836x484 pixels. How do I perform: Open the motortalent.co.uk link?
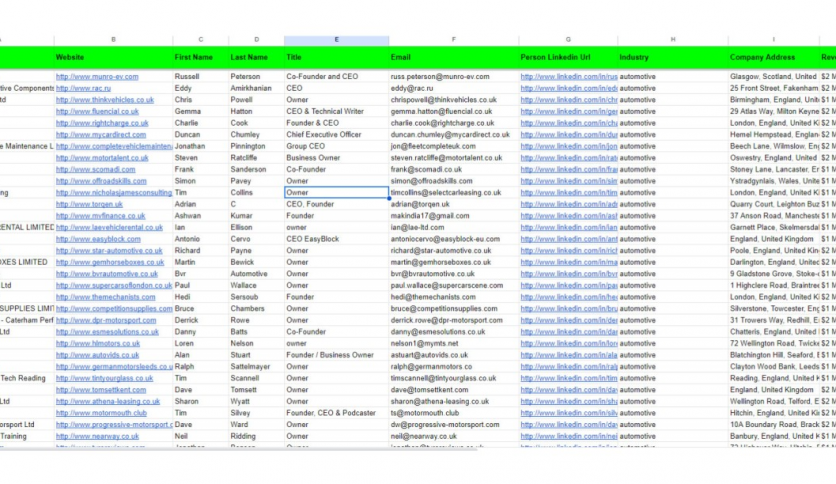pos(102,158)
